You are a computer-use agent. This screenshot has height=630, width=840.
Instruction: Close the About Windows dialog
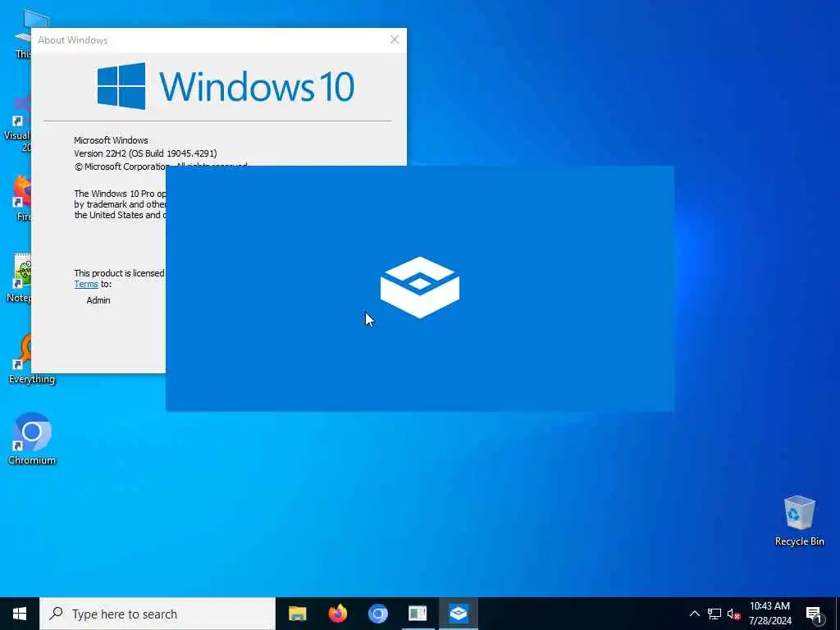coord(395,39)
